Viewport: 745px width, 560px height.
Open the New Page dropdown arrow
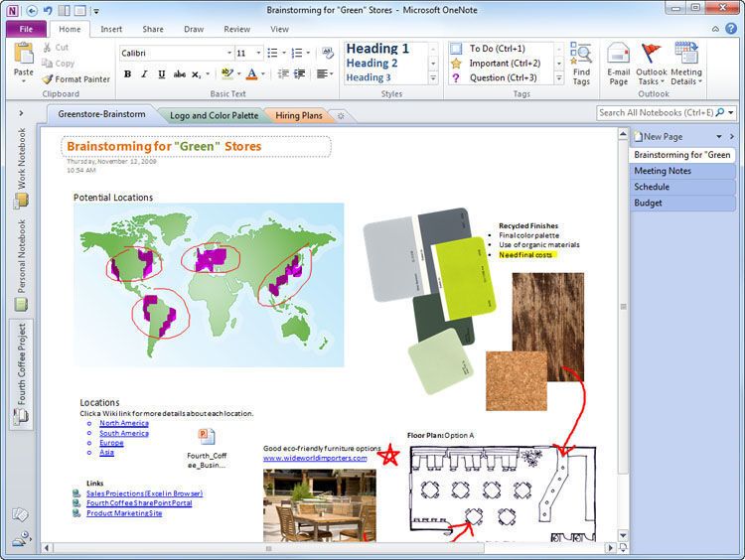[x=719, y=137]
